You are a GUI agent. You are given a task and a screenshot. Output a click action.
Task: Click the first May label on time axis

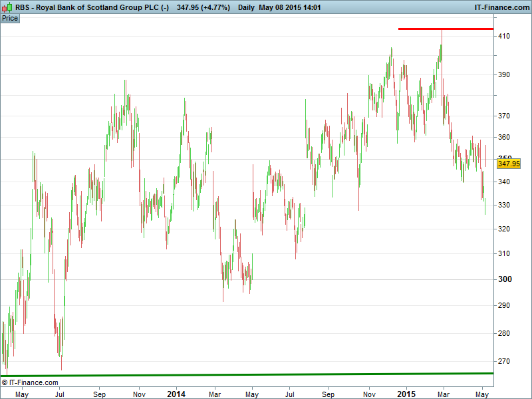(22, 394)
